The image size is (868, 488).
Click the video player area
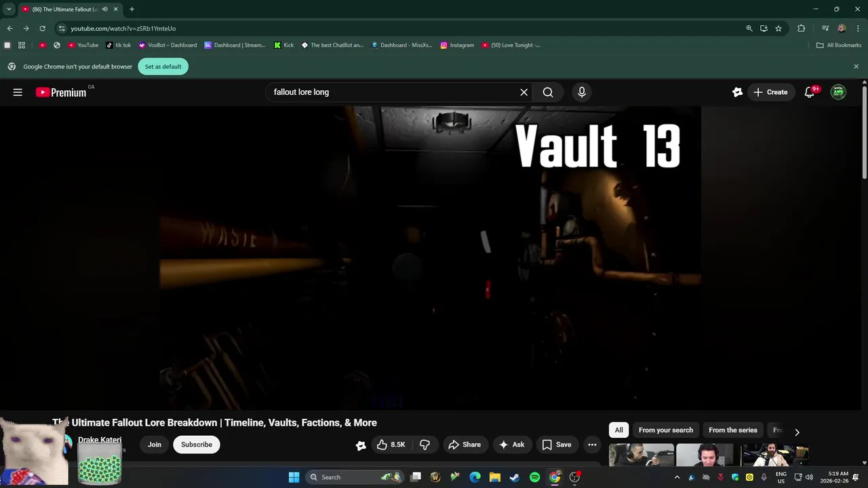click(431, 258)
